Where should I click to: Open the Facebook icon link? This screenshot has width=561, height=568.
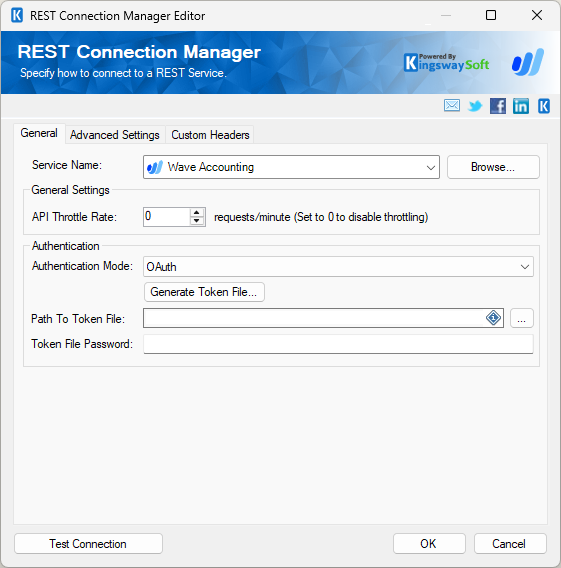498,106
